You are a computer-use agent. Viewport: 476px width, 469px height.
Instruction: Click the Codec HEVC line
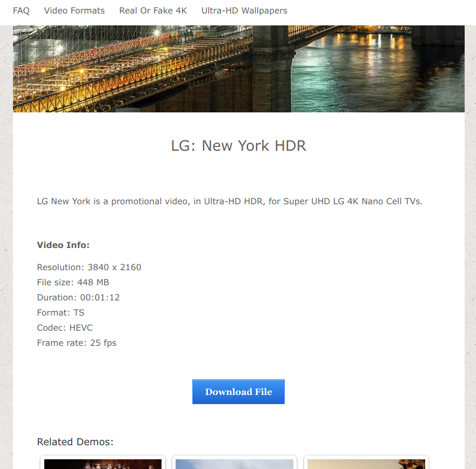click(x=65, y=328)
